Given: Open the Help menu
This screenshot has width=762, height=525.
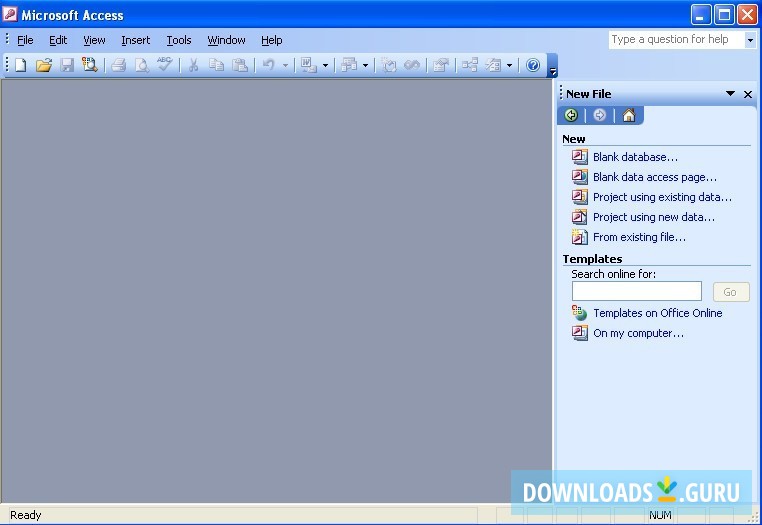Looking at the screenshot, I should (271, 40).
